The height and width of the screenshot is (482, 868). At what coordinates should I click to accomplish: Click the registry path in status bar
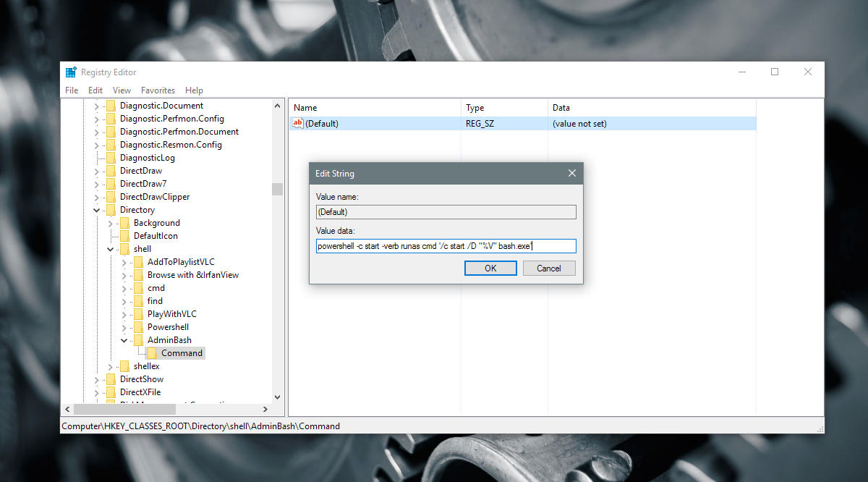(x=200, y=426)
